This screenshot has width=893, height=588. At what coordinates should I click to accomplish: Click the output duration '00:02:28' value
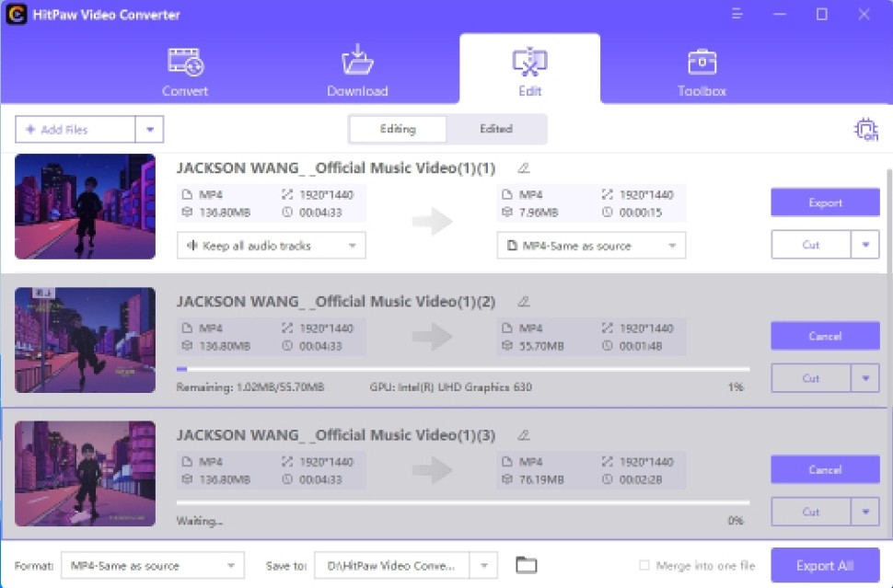pos(641,479)
